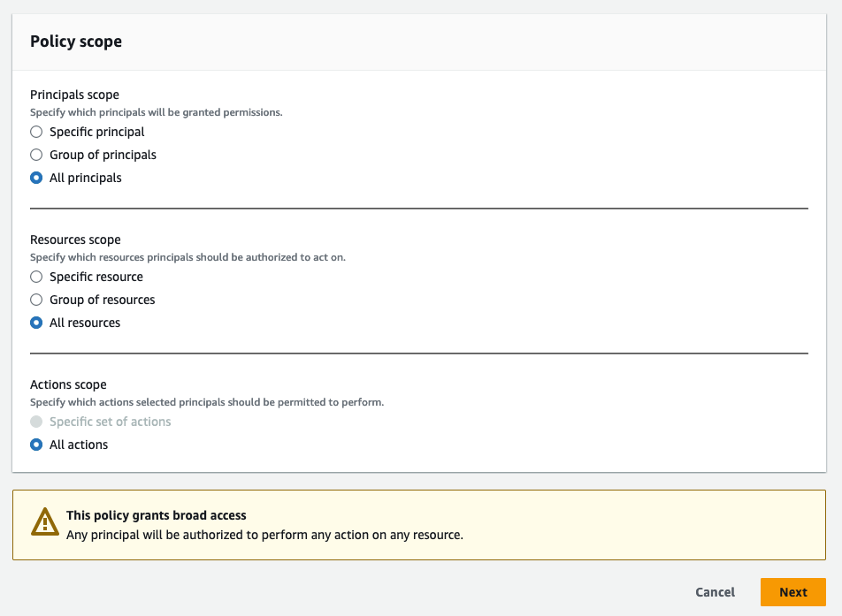This screenshot has height=616, width=842.
Task: Click the warning text about any principal
Action: [264, 535]
